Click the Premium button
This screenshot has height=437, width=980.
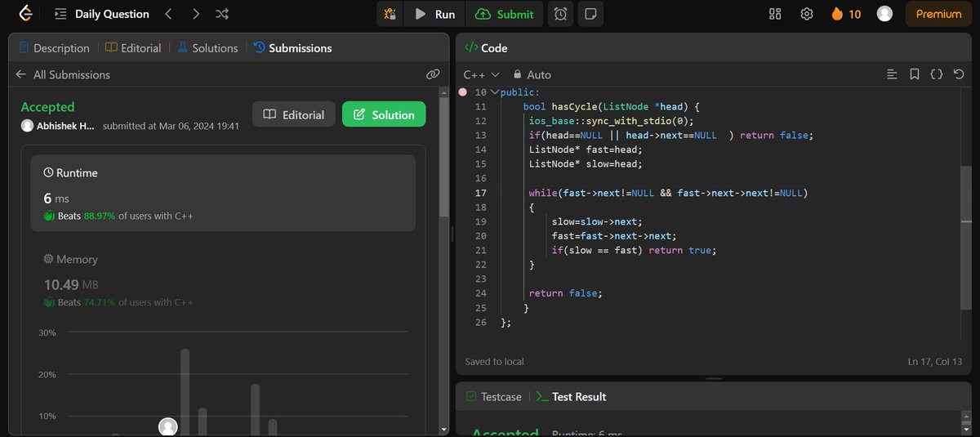tap(938, 14)
